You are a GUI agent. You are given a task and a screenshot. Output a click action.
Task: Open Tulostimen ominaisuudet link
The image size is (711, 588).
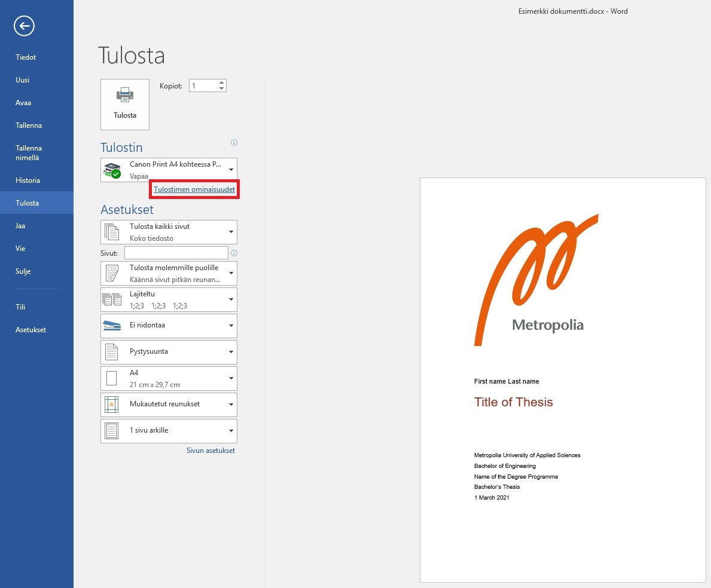pyautogui.click(x=194, y=189)
